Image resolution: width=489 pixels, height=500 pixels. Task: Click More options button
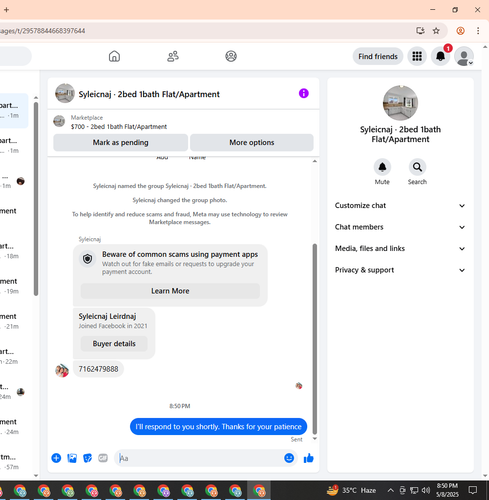pyautogui.click(x=252, y=142)
